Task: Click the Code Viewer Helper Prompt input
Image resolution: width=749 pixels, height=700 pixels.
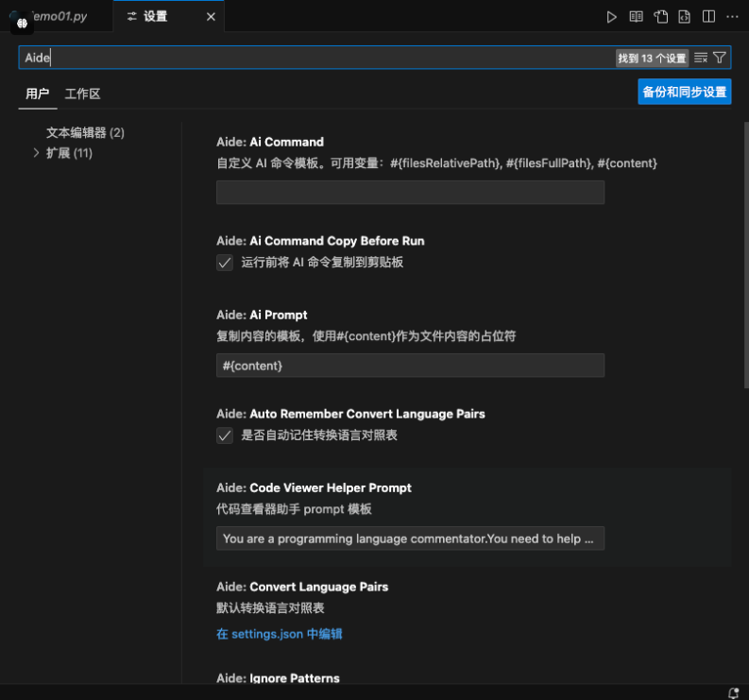Action: 410,538
